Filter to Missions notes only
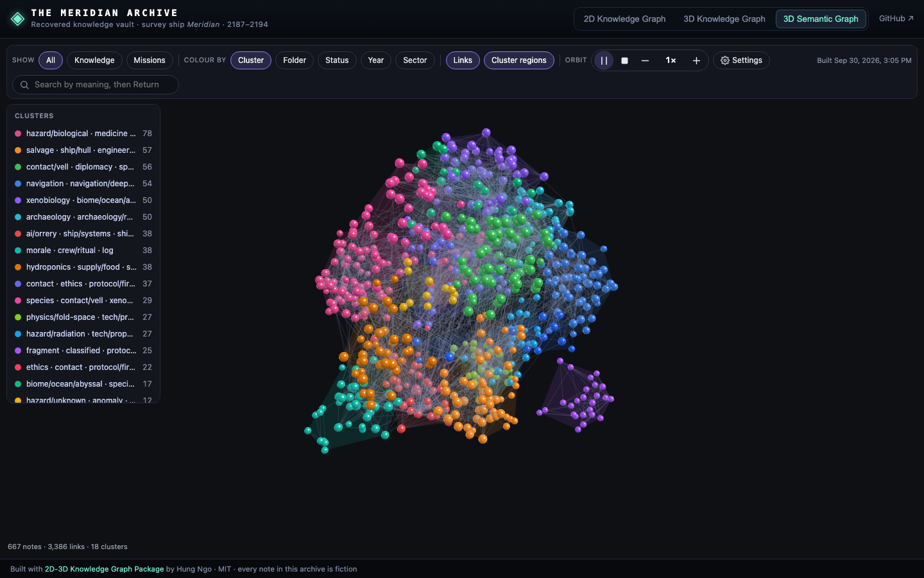This screenshot has height=578, width=924. 150,60
